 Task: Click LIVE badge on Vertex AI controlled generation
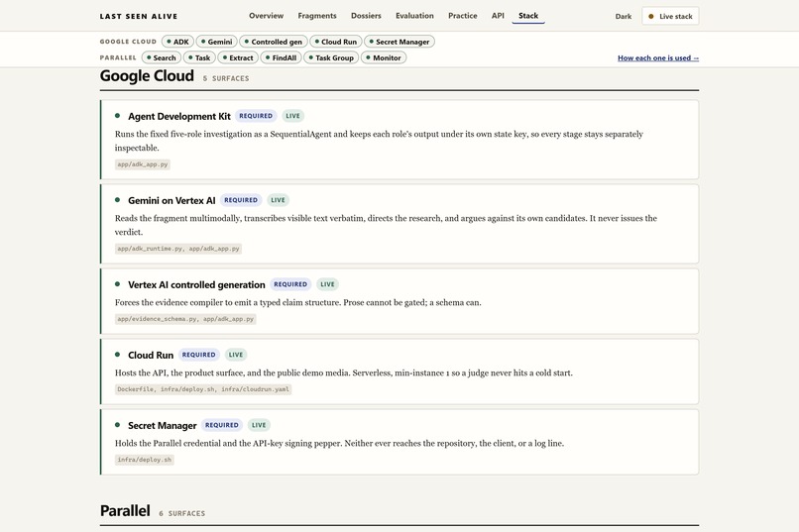coord(328,284)
